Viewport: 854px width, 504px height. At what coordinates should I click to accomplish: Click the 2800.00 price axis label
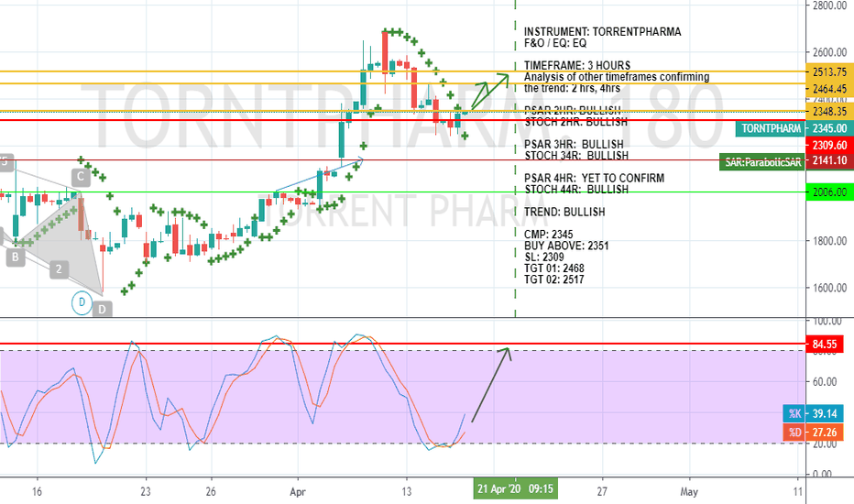click(x=829, y=5)
